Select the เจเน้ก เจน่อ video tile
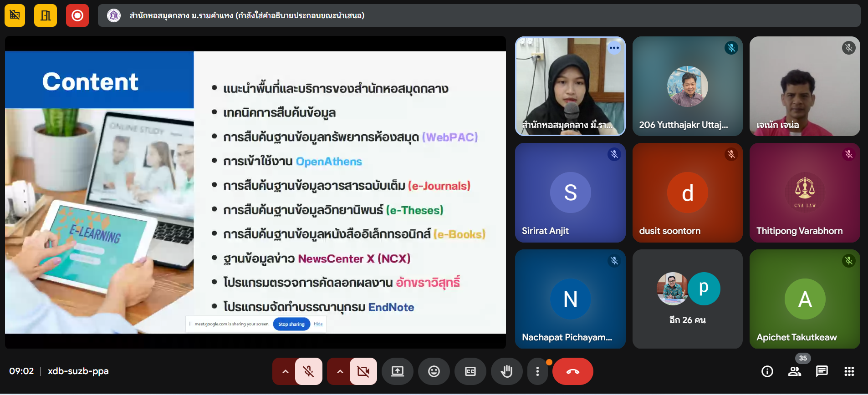The image size is (868, 395). (x=805, y=86)
